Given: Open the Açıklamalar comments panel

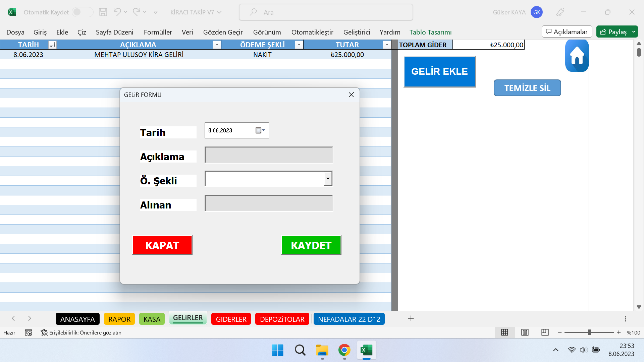Looking at the screenshot, I should pos(567,32).
